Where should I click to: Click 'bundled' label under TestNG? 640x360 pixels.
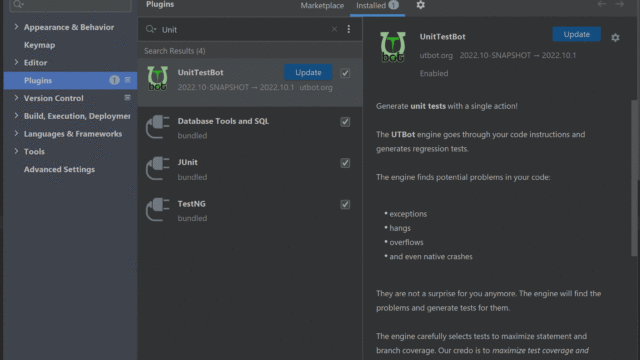coord(192,218)
